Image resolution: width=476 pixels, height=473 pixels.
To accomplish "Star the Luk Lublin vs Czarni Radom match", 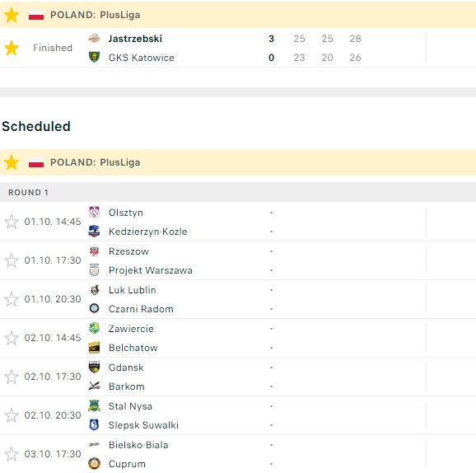I will pyautogui.click(x=12, y=299).
